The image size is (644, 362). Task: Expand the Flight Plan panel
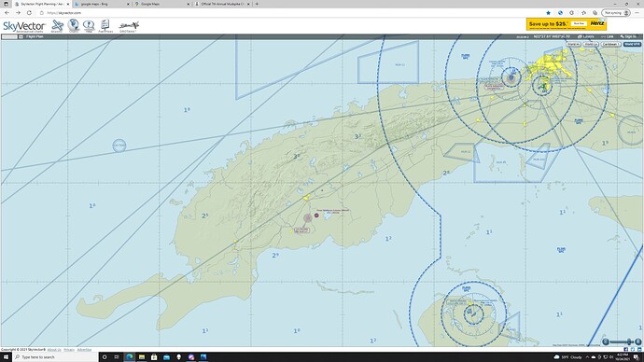point(35,36)
